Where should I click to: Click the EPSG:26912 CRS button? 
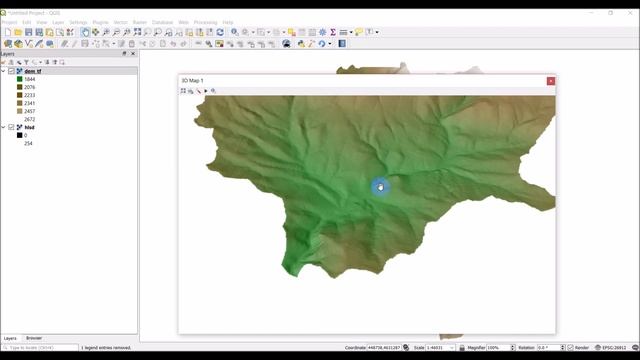pyautogui.click(x=611, y=348)
